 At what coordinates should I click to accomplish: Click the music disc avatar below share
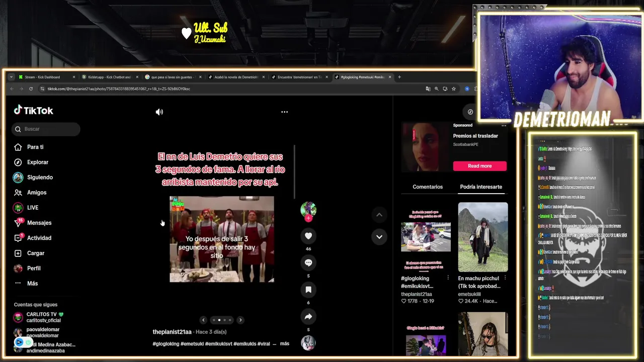(308, 343)
